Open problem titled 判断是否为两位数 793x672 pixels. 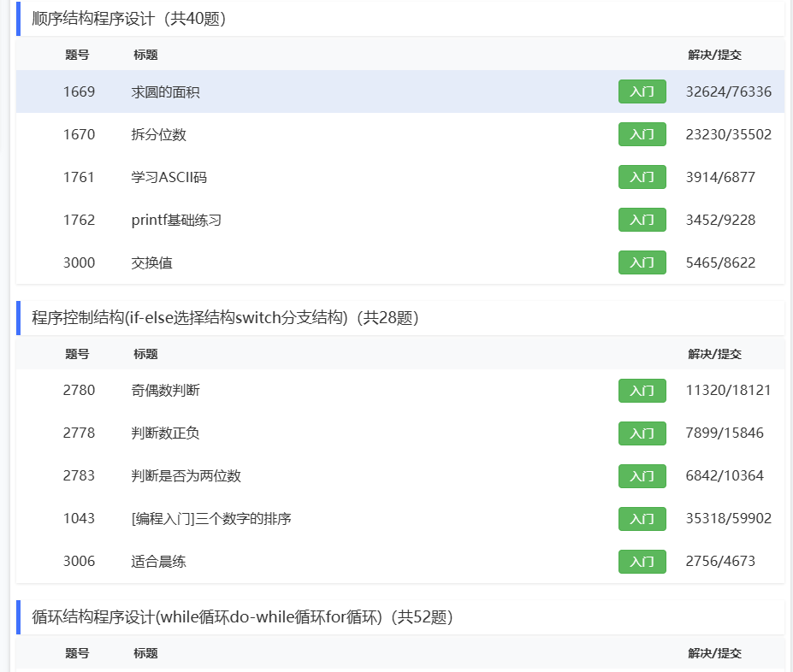pyautogui.click(x=186, y=476)
